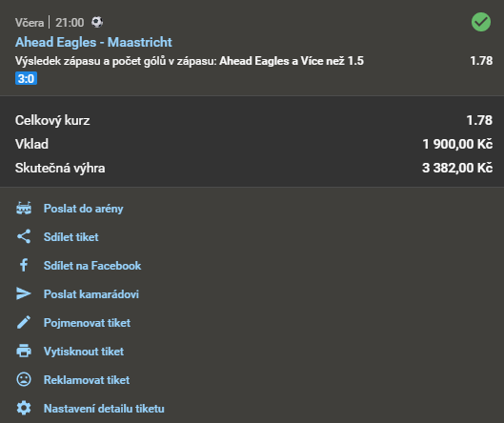Click the 3:0 score badge
The width and height of the screenshot is (504, 423).
(x=26, y=78)
